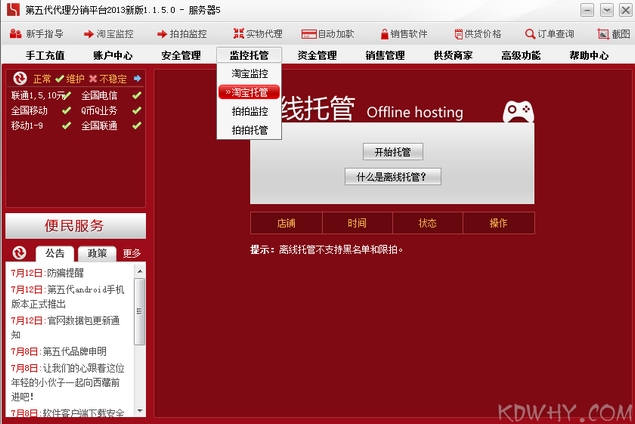Open the 销售管理 menu
Screen dimensions: 635x424
385,55
